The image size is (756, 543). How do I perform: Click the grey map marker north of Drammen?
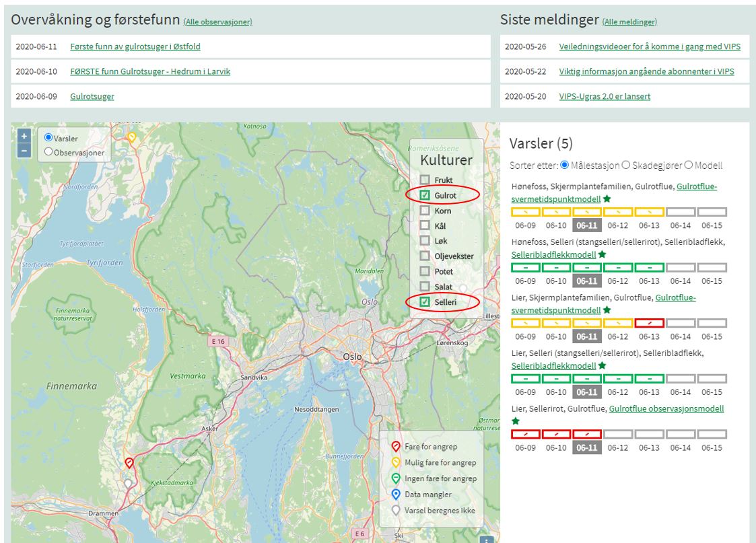128,483
